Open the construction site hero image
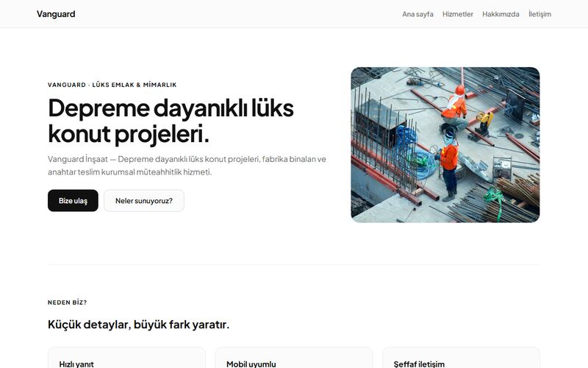 click(445, 144)
